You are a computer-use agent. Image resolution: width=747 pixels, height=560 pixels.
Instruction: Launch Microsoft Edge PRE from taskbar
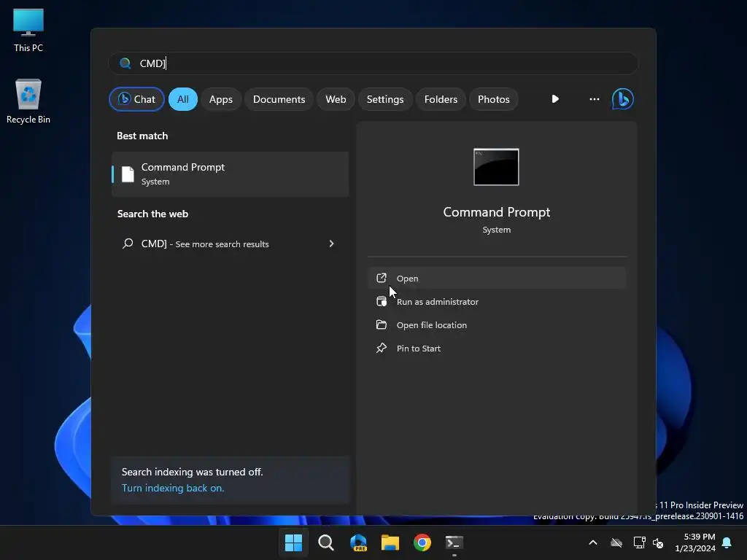358,542
